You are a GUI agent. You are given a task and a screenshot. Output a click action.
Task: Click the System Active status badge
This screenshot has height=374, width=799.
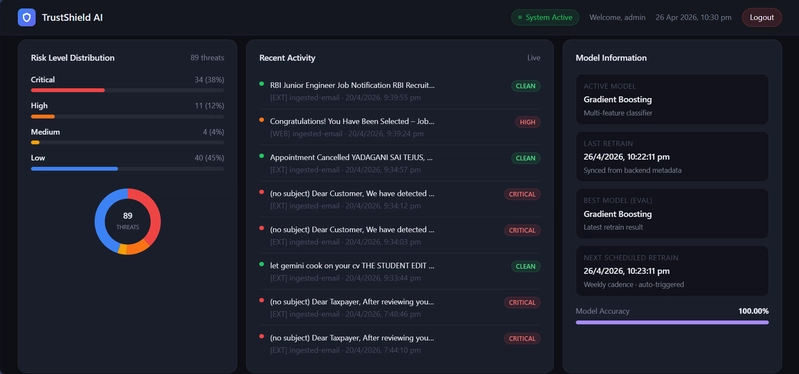pos(545,17)
